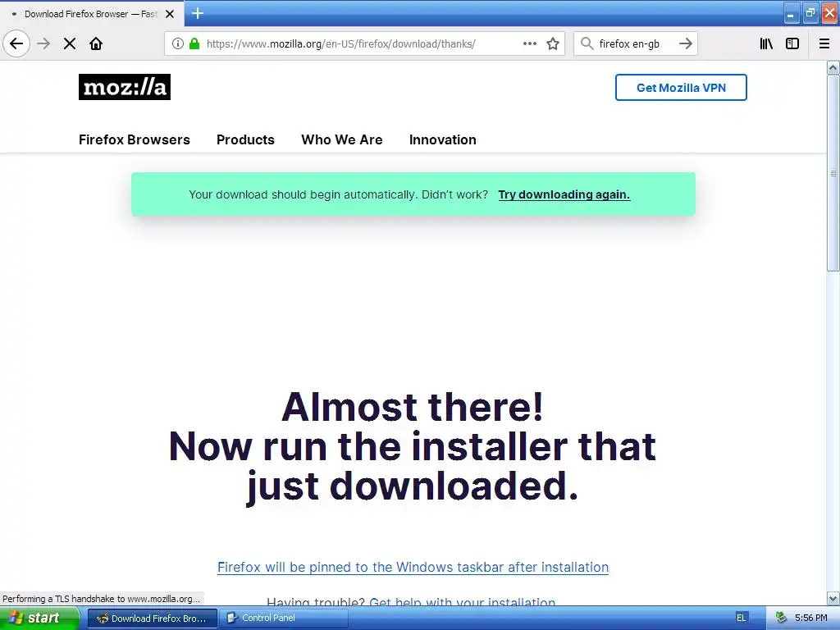Click the Get Mozilla VPN button
This screenshot has height=630, width=840.
point(681,87)
